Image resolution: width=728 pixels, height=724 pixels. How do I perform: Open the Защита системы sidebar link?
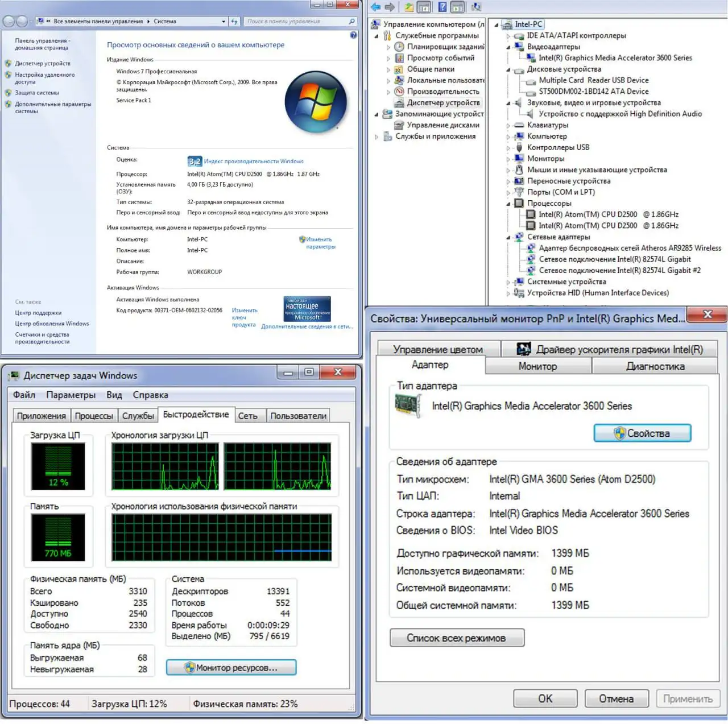37,93
